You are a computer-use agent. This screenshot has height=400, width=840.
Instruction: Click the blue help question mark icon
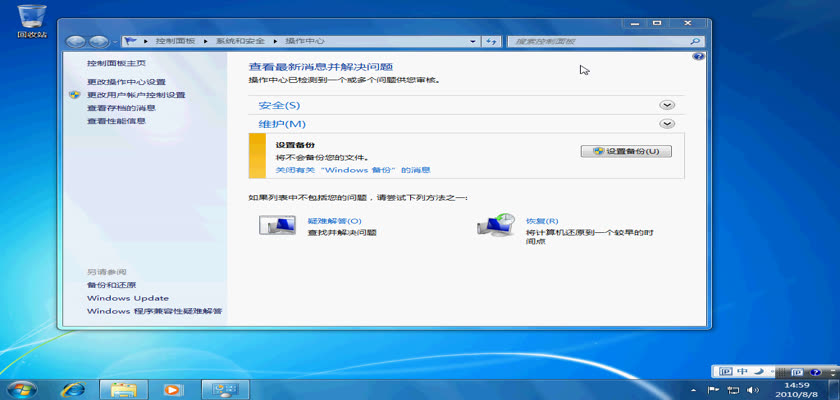698,57
